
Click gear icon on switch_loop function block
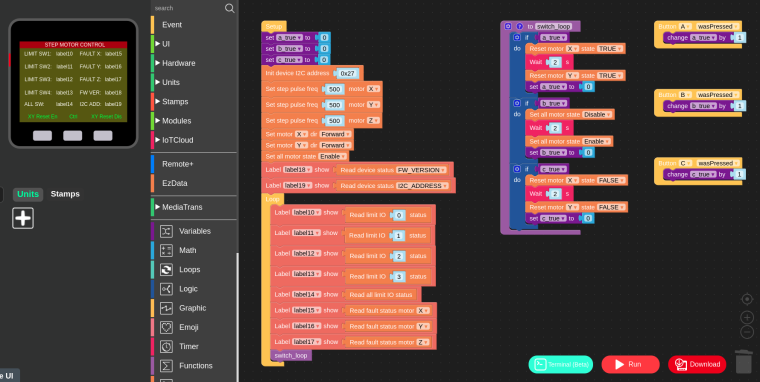click(508, 27)
